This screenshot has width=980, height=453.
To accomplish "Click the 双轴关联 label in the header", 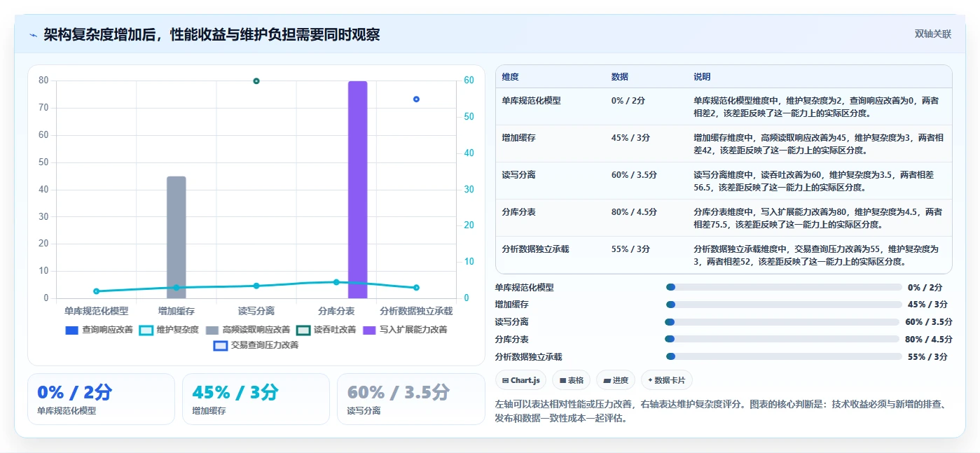I will coord(933,34).
